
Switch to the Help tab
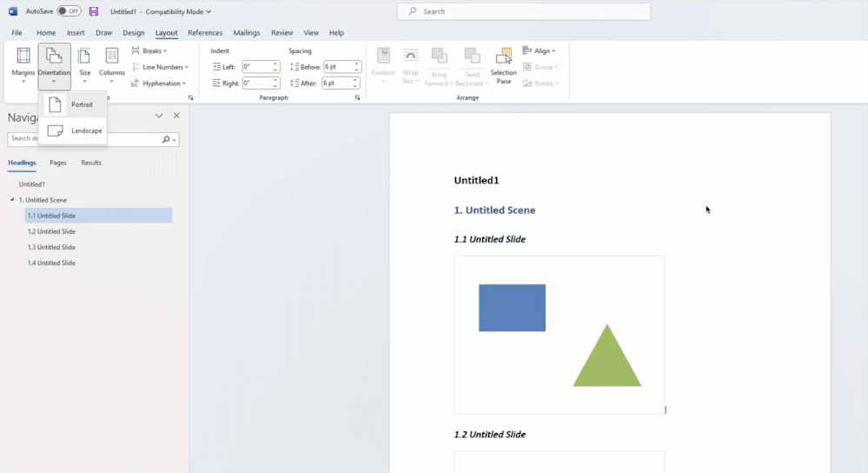(336, 33)
